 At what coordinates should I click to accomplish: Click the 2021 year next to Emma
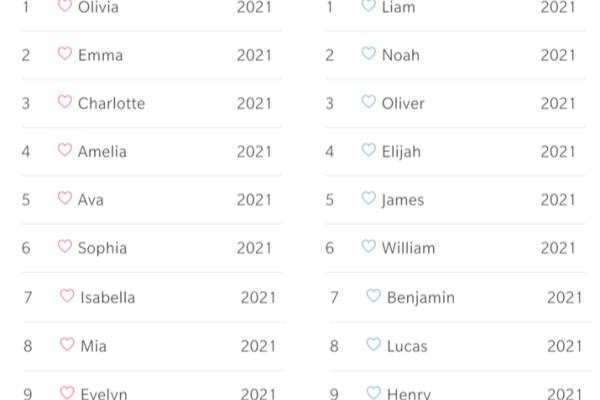(x=254, y=56)
